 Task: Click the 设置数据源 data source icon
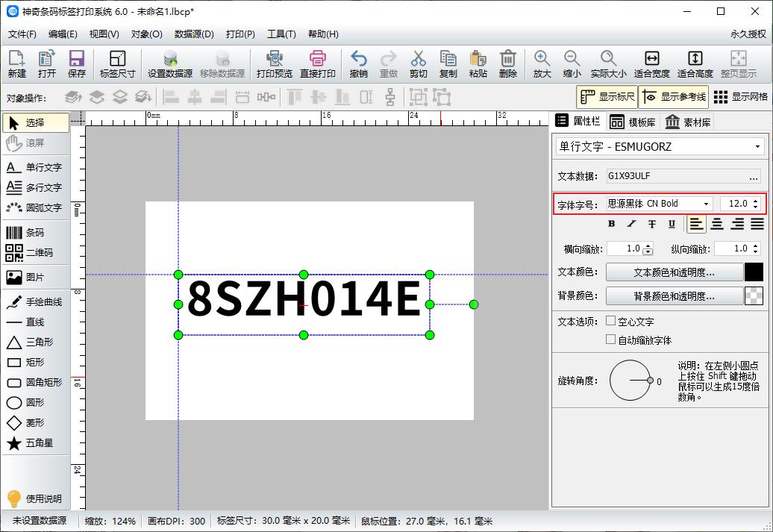[x=170, y=63]
